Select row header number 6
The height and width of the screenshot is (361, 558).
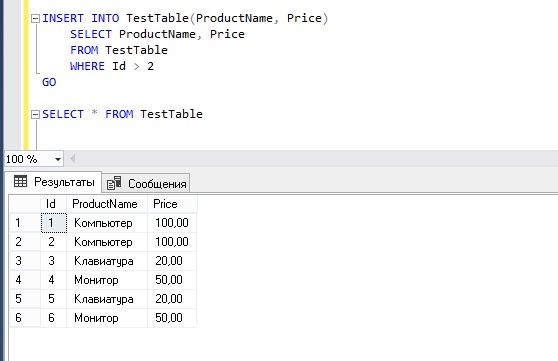(25, 318)
